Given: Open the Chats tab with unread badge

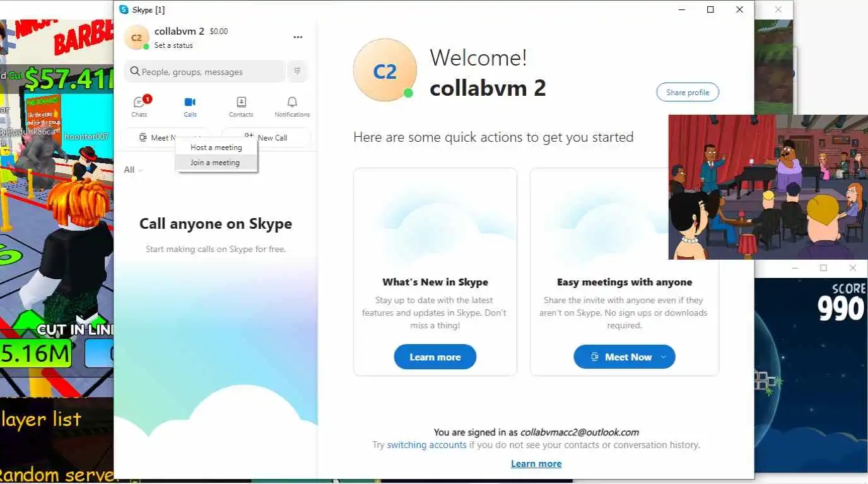Looking at the screenshot, I should (x=140, y=107).
